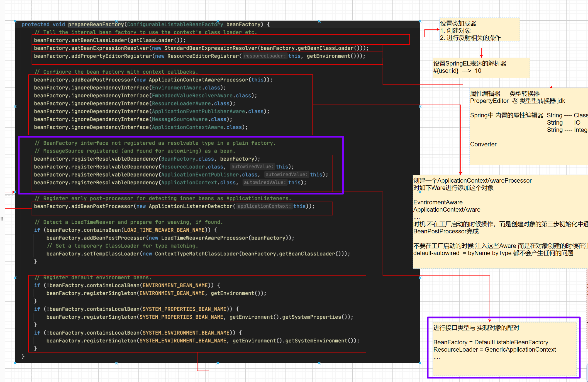Image resolution: width=588 pixels, height=382 pixels.
Task: Click the note line '1. 创建对象'
Action: 455,31
